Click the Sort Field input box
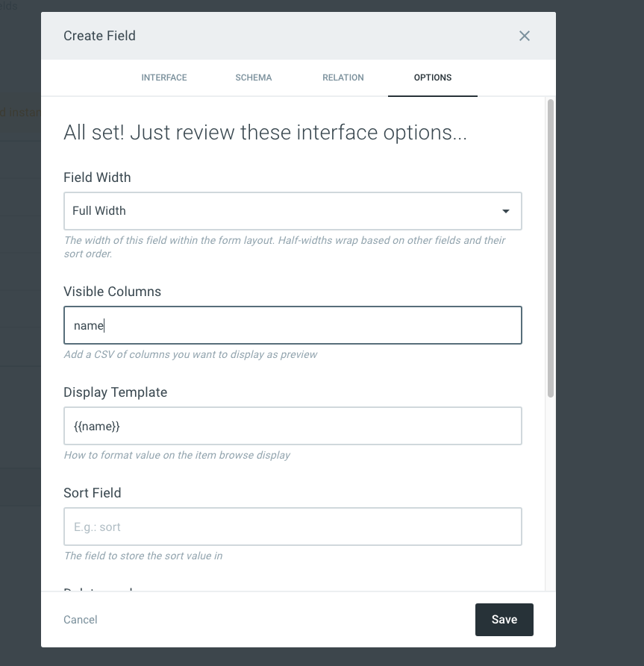 [x=293, y=527]
